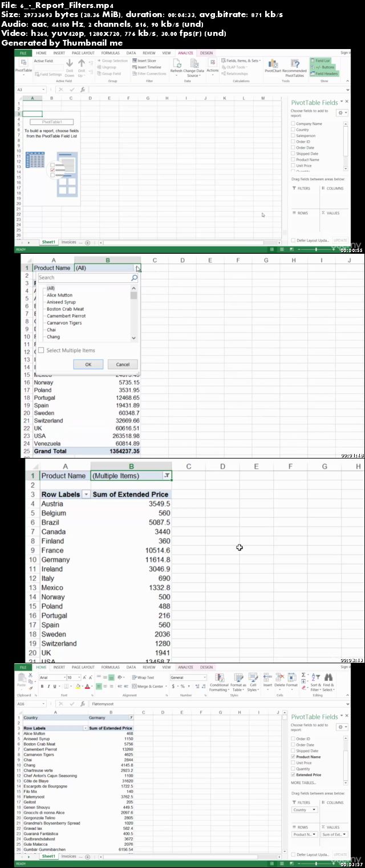Open the filter arrow beside Germany in cell B1
This screenshot has width=365, height=868.
131,718
